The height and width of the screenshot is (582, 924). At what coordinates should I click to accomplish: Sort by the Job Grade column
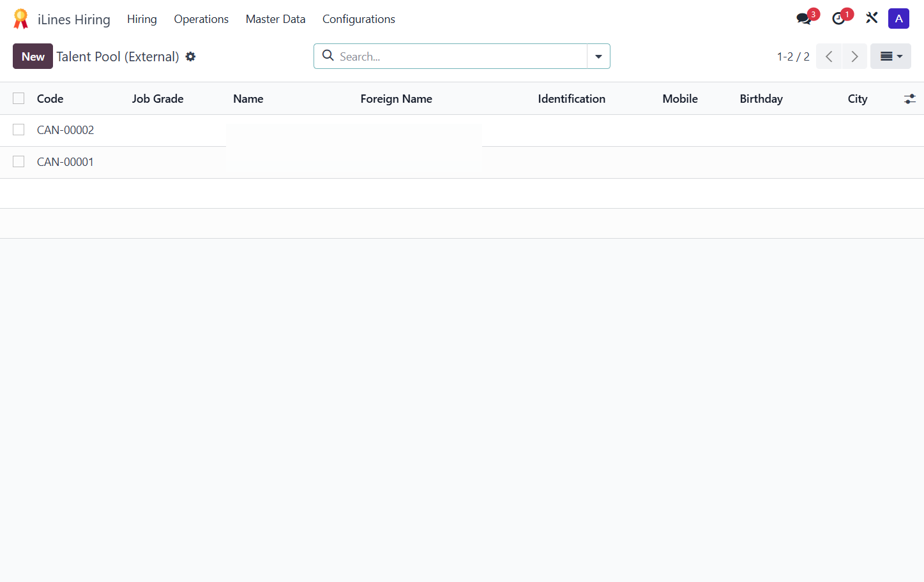(158, 99)
